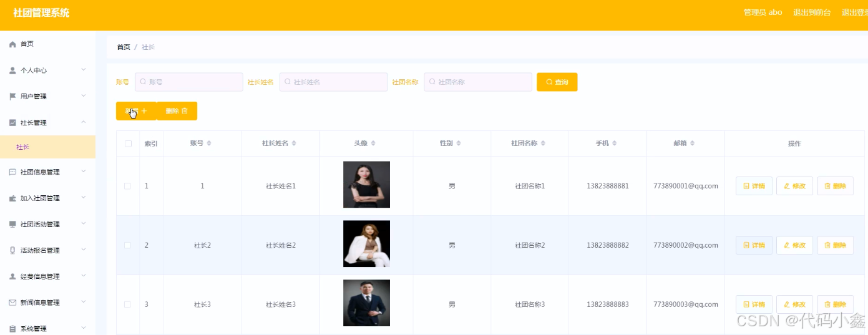Click 删除 button for 社长姓名2
Viewport: 868px width, 335px height.
tap(835, 245)
